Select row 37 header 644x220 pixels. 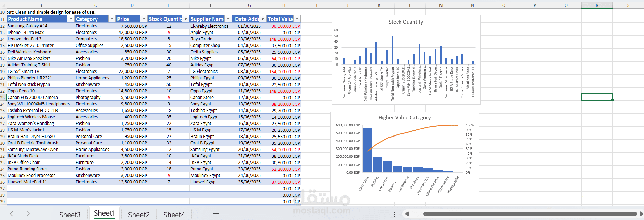3,189
